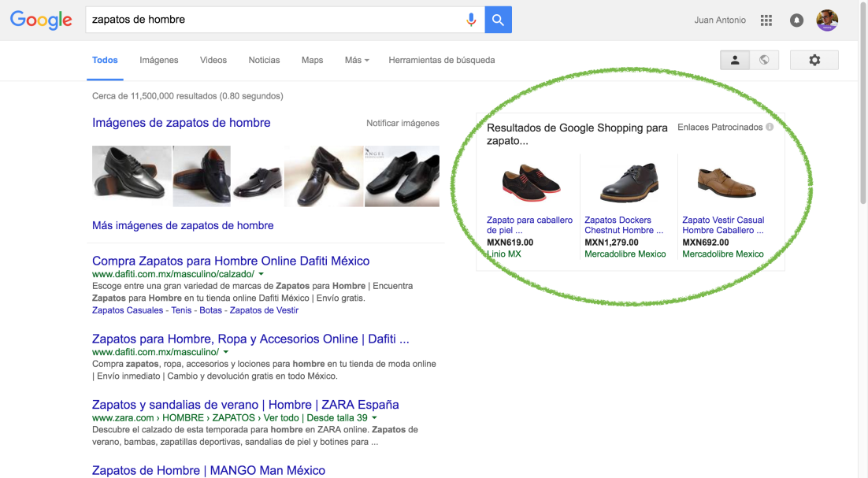Click the MXN692.00 price

[705, 243]
